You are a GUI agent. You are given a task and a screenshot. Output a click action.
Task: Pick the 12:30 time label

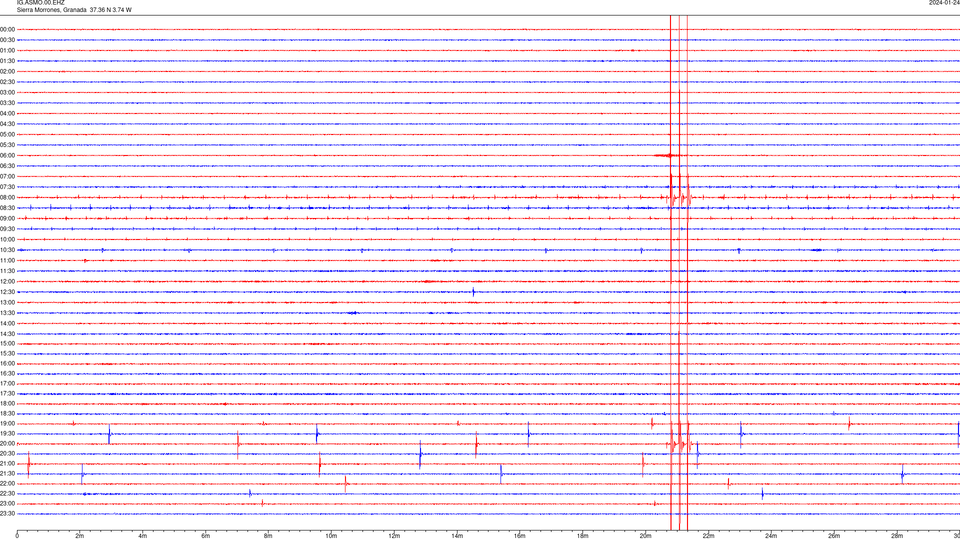point(7,292)
